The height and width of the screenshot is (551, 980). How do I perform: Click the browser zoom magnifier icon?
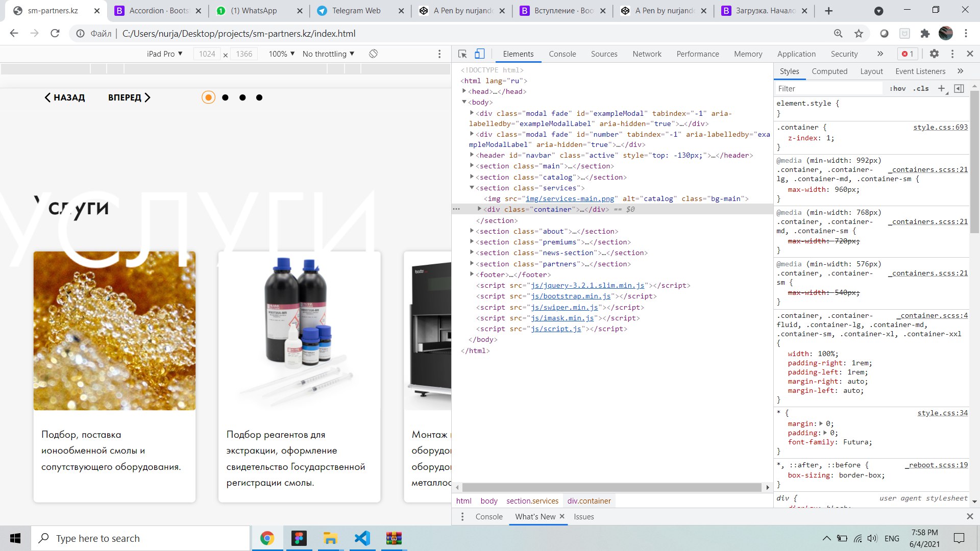838,33
